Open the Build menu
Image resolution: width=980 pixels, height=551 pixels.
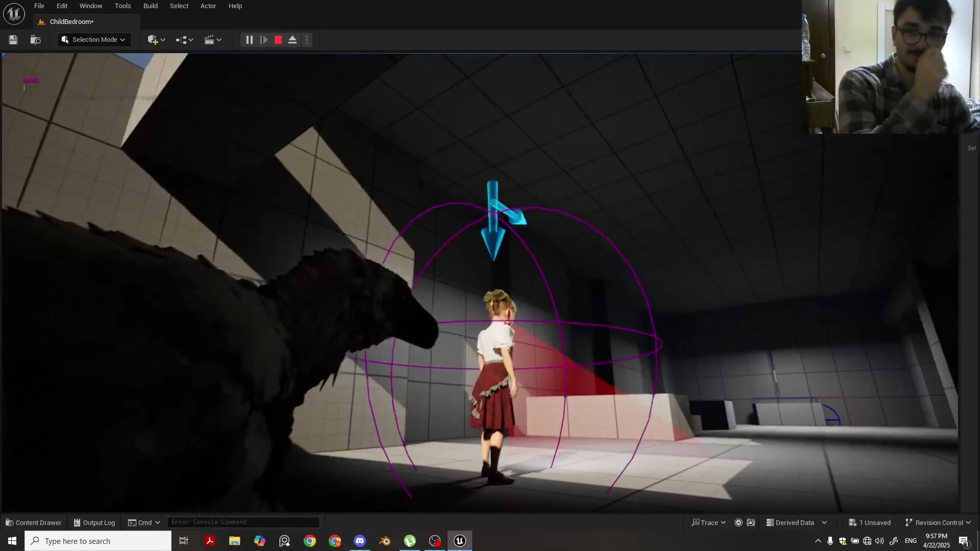[150, 6]
